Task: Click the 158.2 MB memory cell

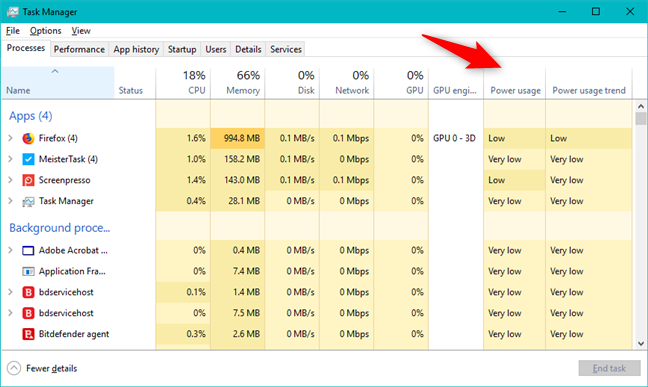Action: click(x=238, y=159)
